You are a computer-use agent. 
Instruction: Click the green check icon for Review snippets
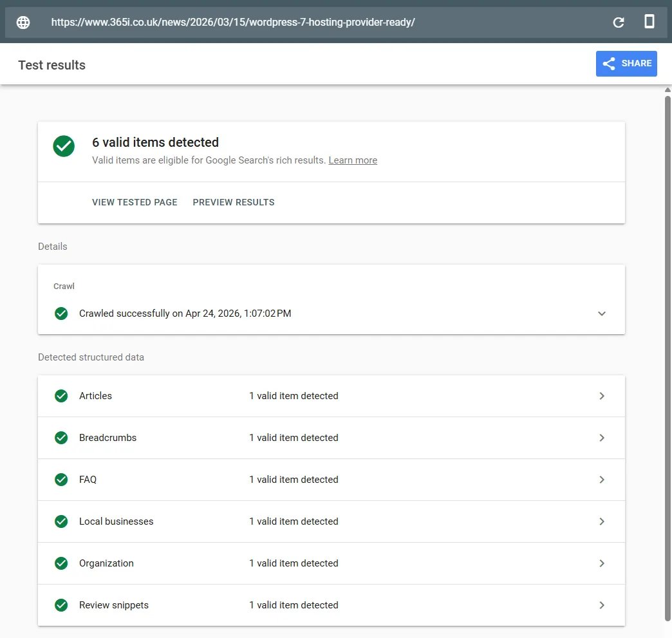(x=61, y=605)
